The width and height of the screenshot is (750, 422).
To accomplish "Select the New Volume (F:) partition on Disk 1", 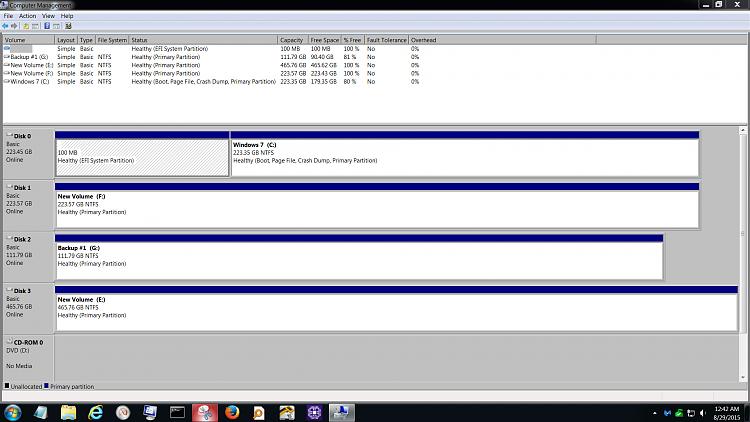I will click(x=377, y=206).
